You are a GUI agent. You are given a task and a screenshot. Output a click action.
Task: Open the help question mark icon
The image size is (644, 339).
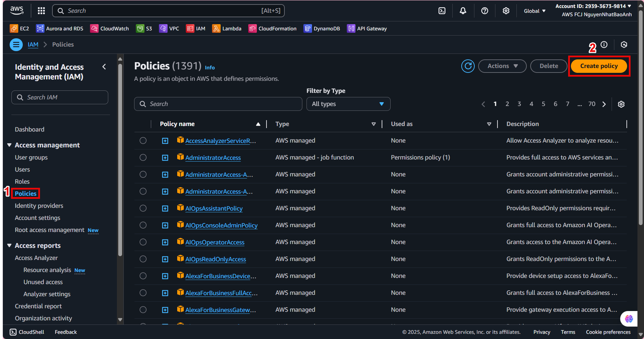pyautogui.click(x=484, y=11)
